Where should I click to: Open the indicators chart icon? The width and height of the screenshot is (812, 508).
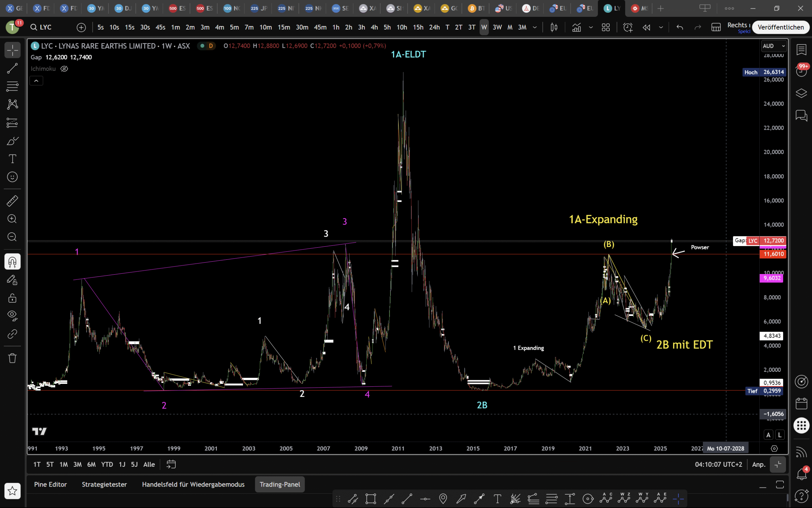pyautogui.click(x=576, y=27)
